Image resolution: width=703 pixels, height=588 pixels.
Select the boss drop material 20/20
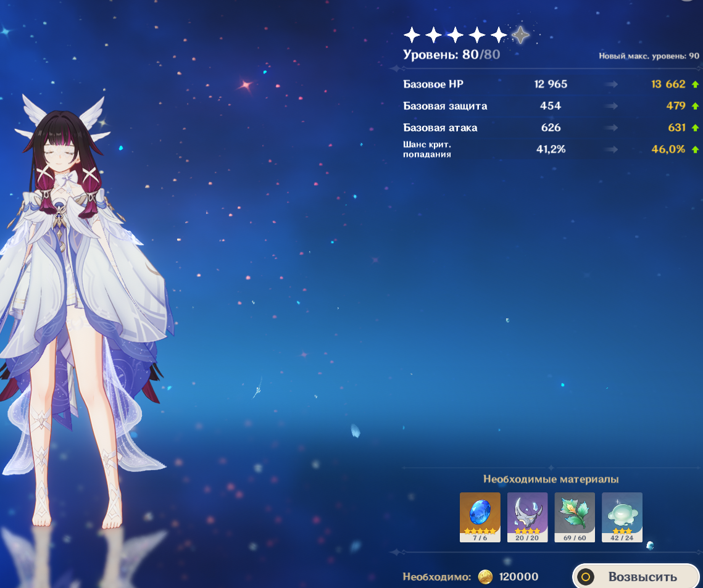[x=527, y=517]
